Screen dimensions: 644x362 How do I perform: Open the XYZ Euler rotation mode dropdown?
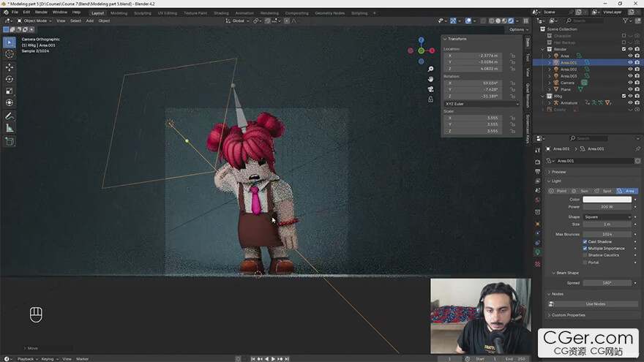pos(482,104)
